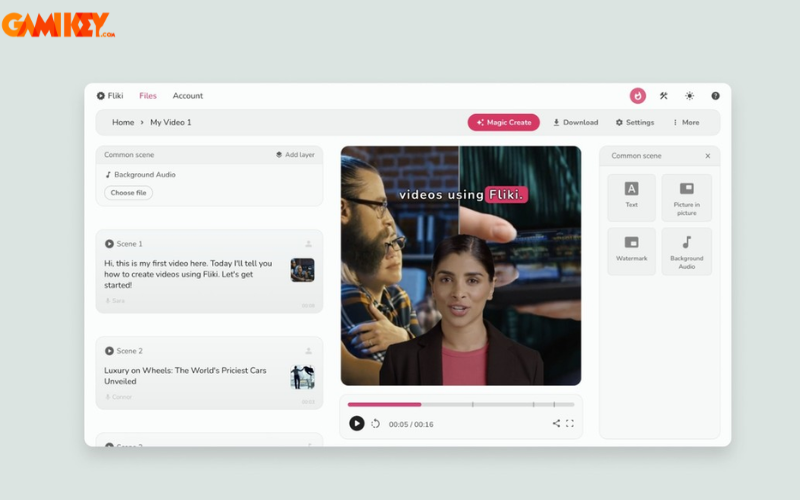Click the video preview area

click(461, 266)
